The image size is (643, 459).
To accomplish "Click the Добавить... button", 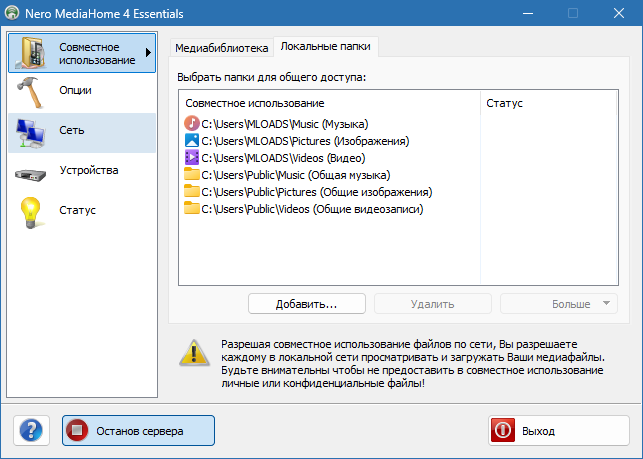I will [x=307, y=304].
